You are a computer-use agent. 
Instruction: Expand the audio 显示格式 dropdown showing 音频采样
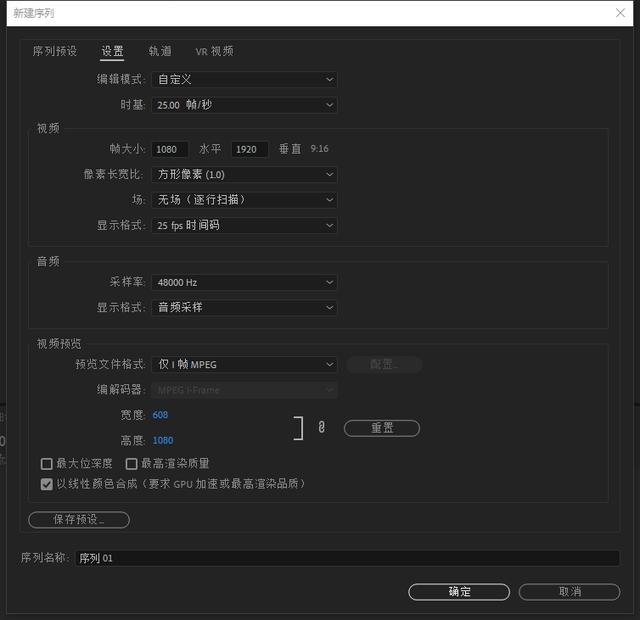click(x=244, y=307)
